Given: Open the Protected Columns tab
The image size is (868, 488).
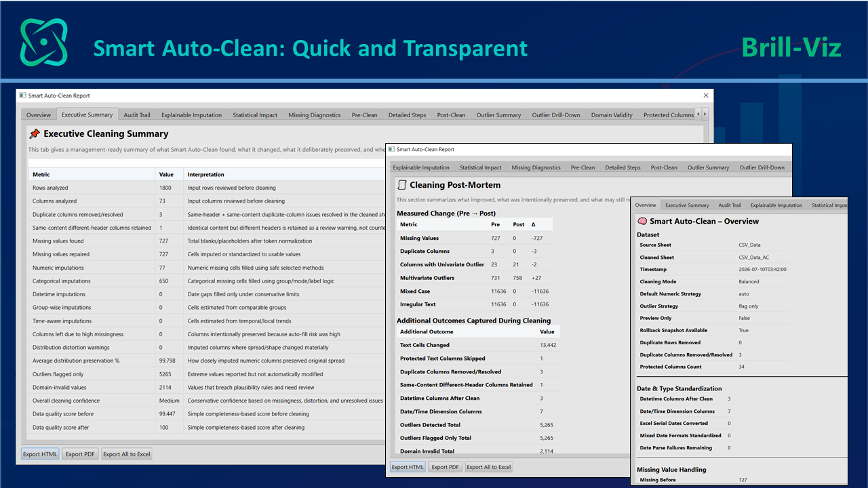Looking at the screenshot, I should (668, 115).
